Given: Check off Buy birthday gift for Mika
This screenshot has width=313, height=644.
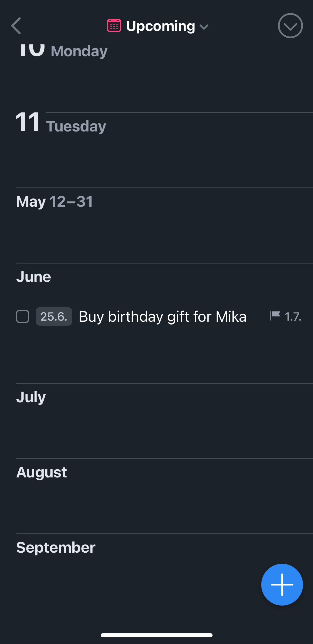Looking at the screenshot, I should click(23, 316).
